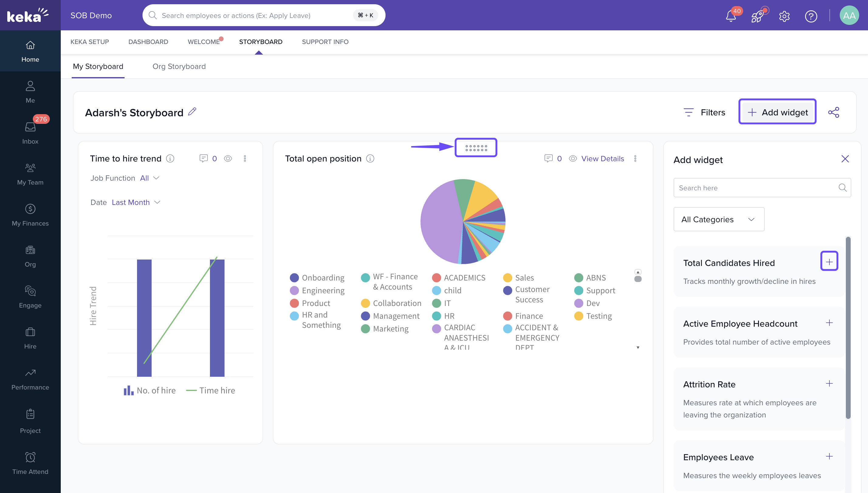The width and height of the screenshot is (868, 493).
Task: Open the DASHBOARD tab
Action: [148, 42]
